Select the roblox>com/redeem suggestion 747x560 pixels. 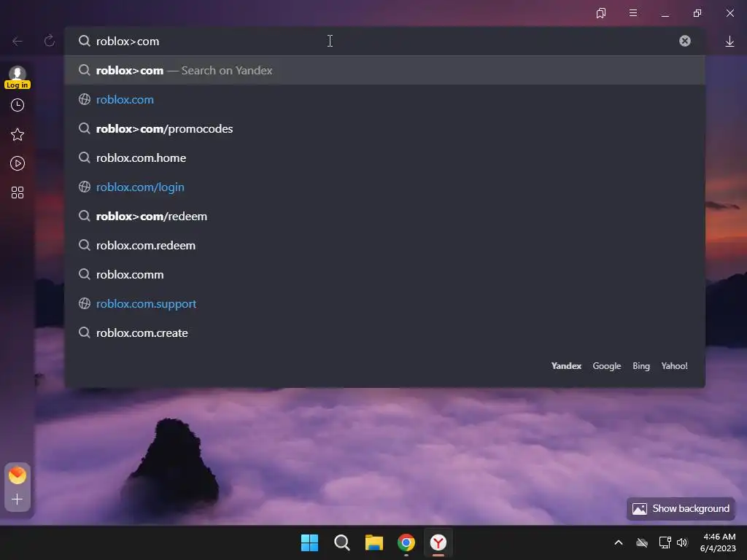coord(385,216)
